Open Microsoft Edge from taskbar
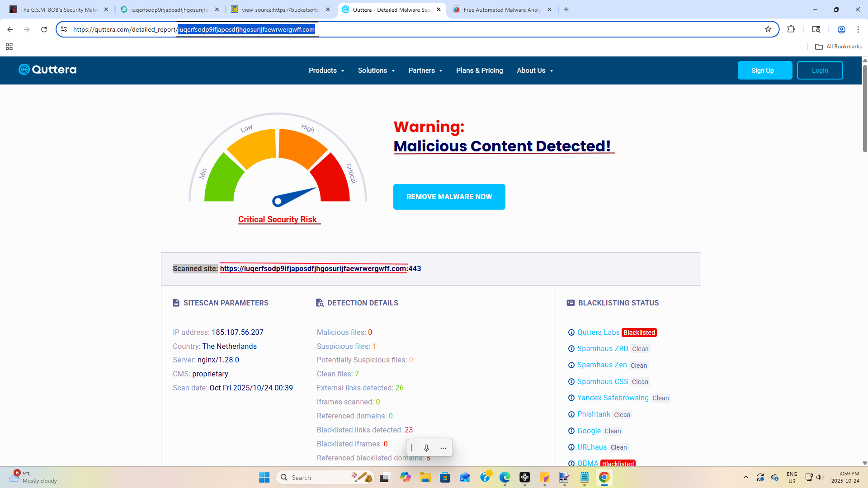The height and width of the screenshot is (488, 868). pyautogui.click(x=505, y=478)
